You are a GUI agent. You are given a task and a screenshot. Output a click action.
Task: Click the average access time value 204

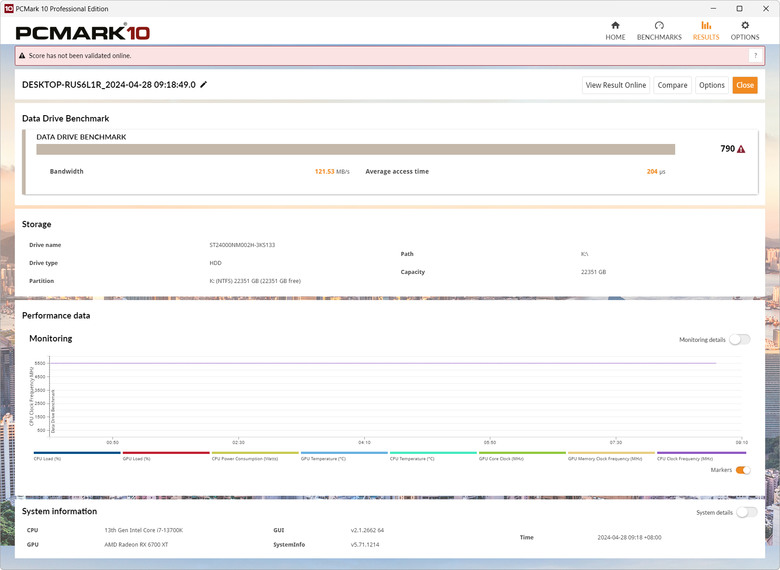click(652, 172)
